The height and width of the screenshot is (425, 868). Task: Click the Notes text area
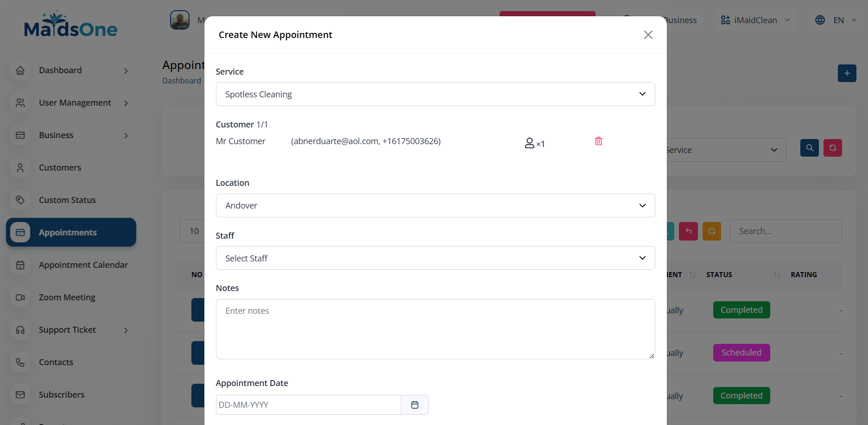pos(435,329)
